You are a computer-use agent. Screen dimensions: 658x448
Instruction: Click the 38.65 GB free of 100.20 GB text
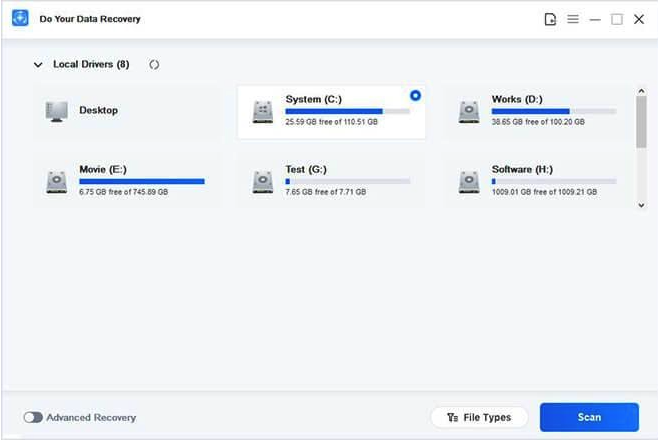coord(538,122)
